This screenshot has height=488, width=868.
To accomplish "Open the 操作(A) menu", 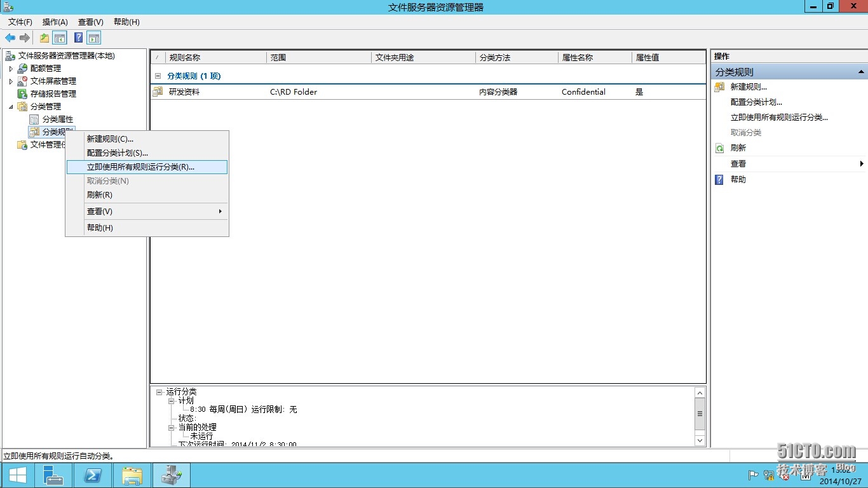I will (x=55, y=22).
